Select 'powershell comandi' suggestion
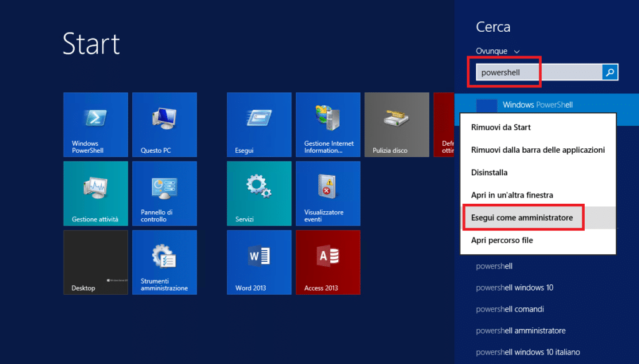 [510, 309]
